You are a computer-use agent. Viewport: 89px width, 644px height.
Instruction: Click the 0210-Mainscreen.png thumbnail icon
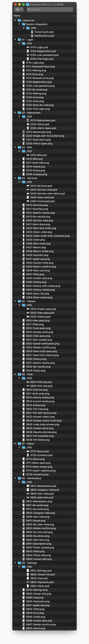point(23,132)
